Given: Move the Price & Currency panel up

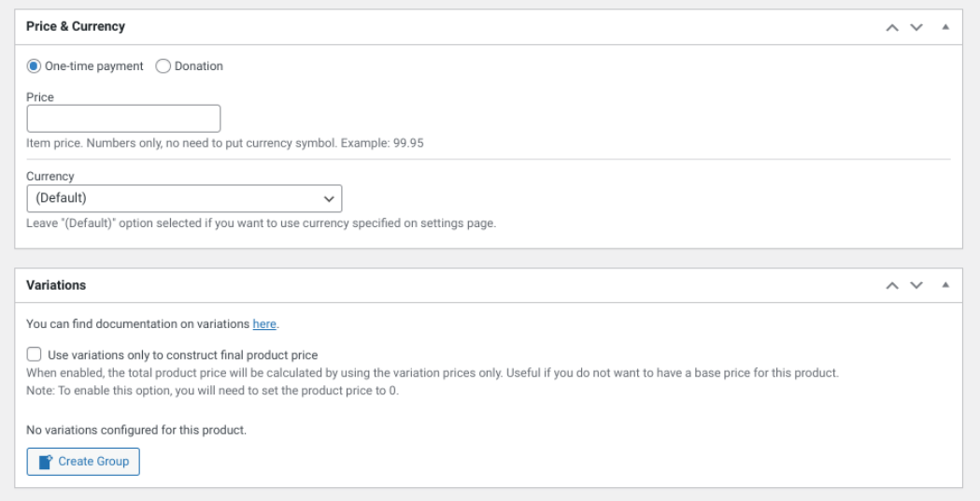Looking at the screenshot, I should (x=892, y=27).
